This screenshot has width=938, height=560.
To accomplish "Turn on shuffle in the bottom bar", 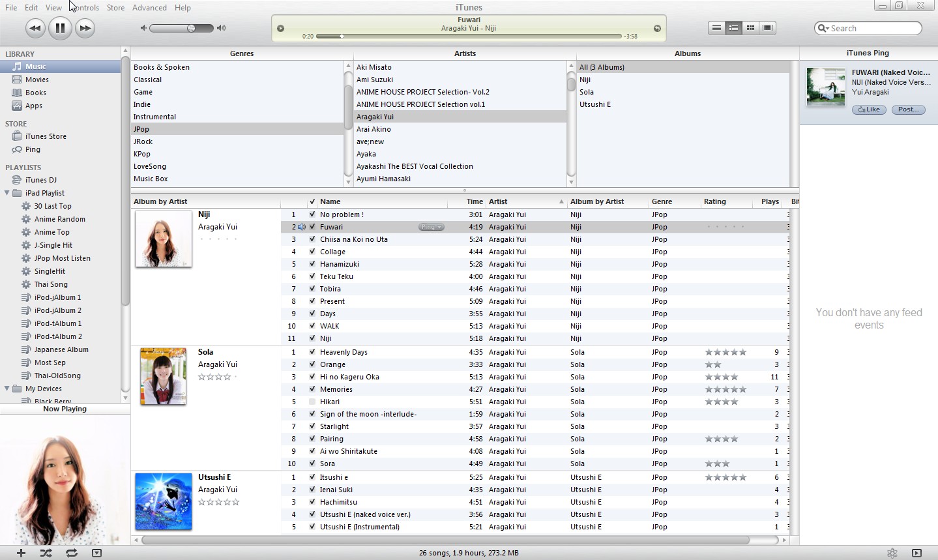I will pos(46,553).
